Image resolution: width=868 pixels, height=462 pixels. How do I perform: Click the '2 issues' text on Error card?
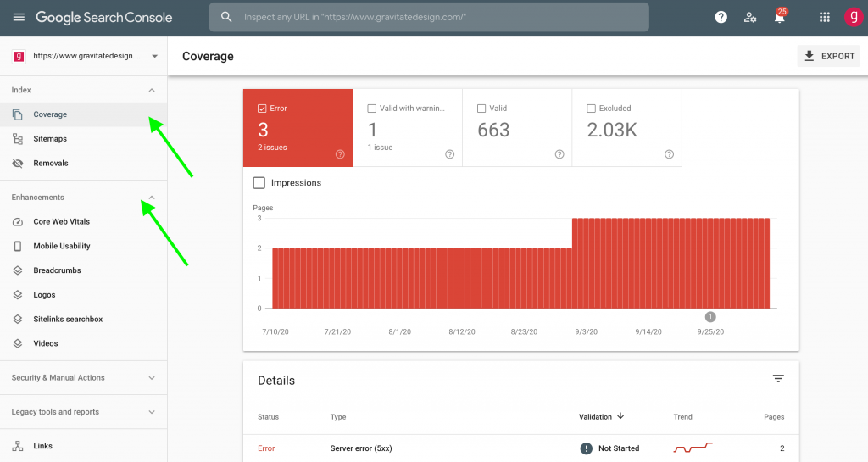click(x=272, y=148)
